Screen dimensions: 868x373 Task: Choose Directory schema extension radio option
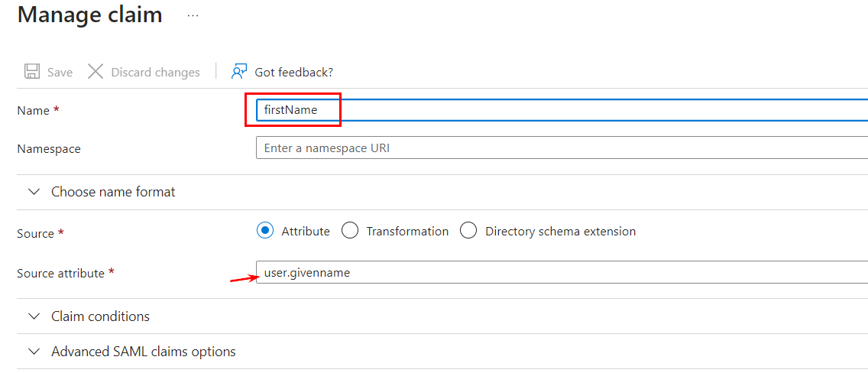(468, 231)
